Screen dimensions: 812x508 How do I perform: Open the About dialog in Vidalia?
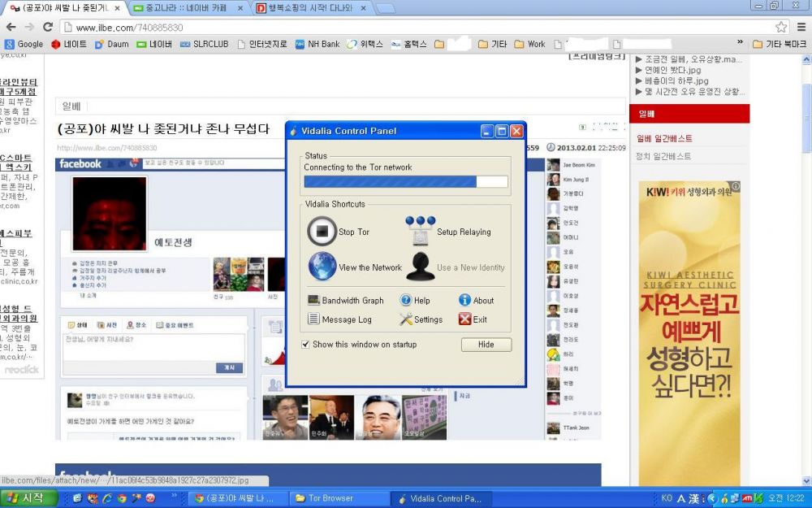(x=477, y=300)
